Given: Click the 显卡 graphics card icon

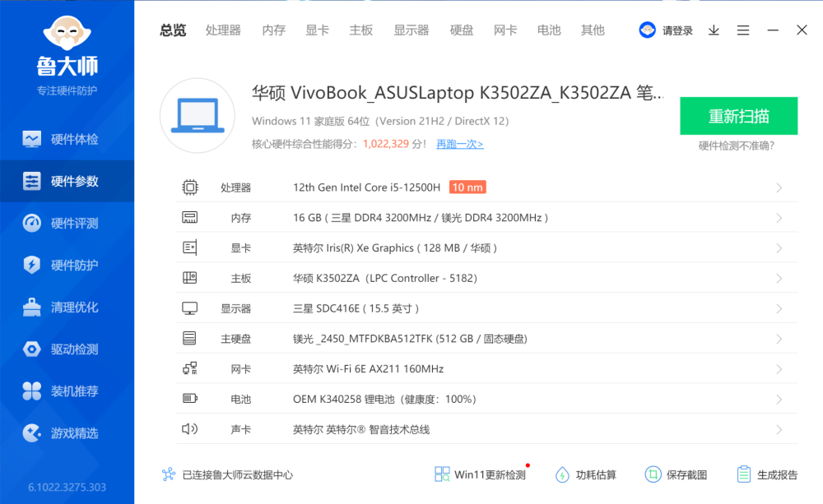Looking at the screenshot, I should pos(190,247).
